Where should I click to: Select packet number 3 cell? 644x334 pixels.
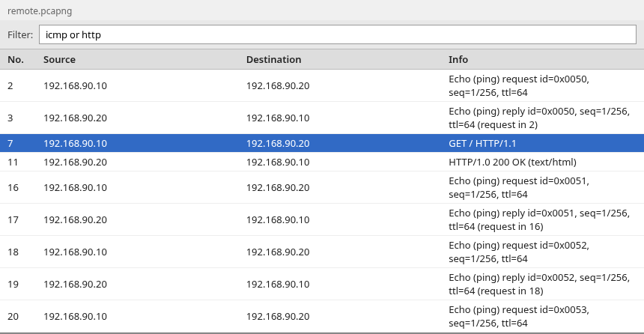click(x=10, y=118)
